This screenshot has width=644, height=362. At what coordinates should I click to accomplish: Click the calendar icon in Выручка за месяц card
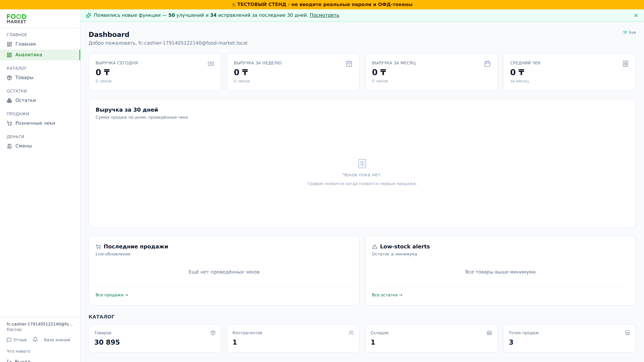(x=487, y=64)
